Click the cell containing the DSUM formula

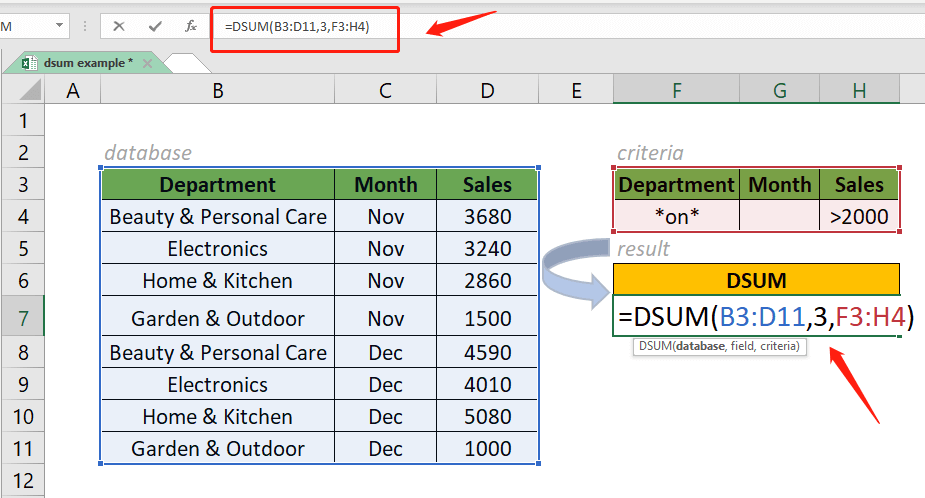(757, 318)
